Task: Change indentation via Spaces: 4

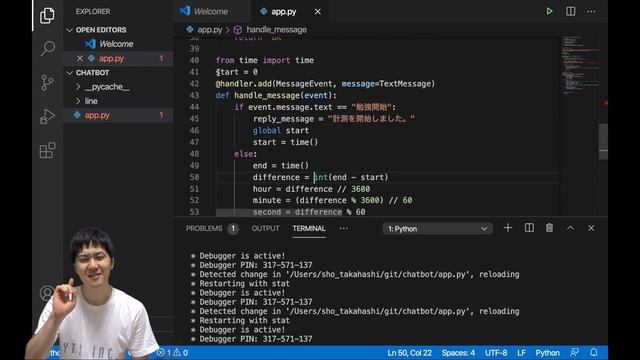Action: [x=458, y=353]
